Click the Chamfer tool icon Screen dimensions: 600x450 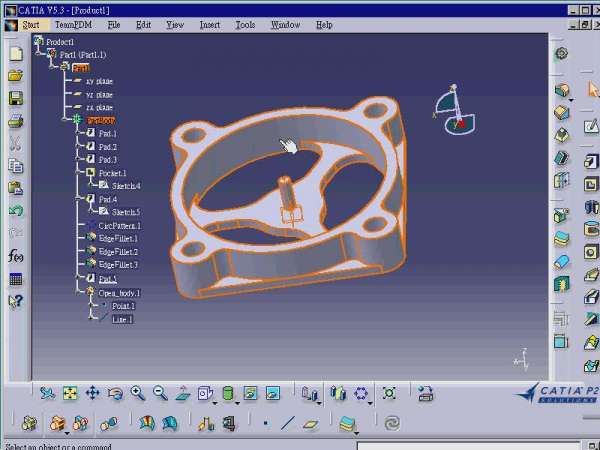(561, 112)
